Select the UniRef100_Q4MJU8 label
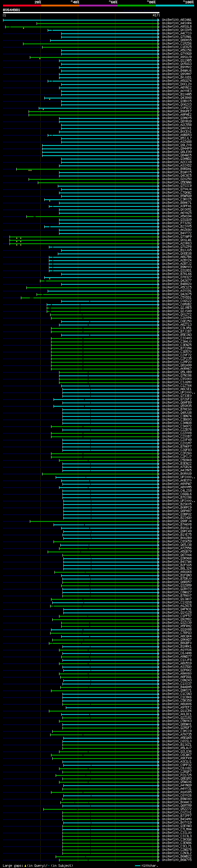The image size is (197, 868). (x=177, y=413)
